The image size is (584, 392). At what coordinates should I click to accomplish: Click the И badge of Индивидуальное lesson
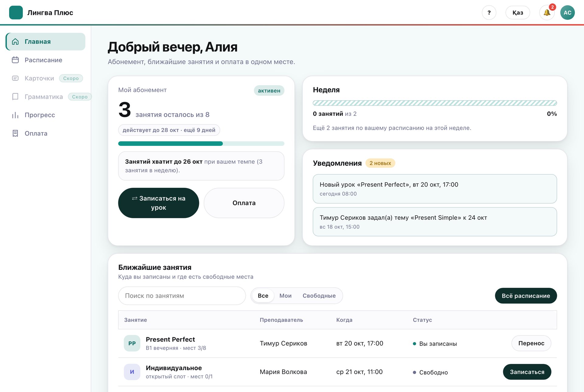(132, 372)
